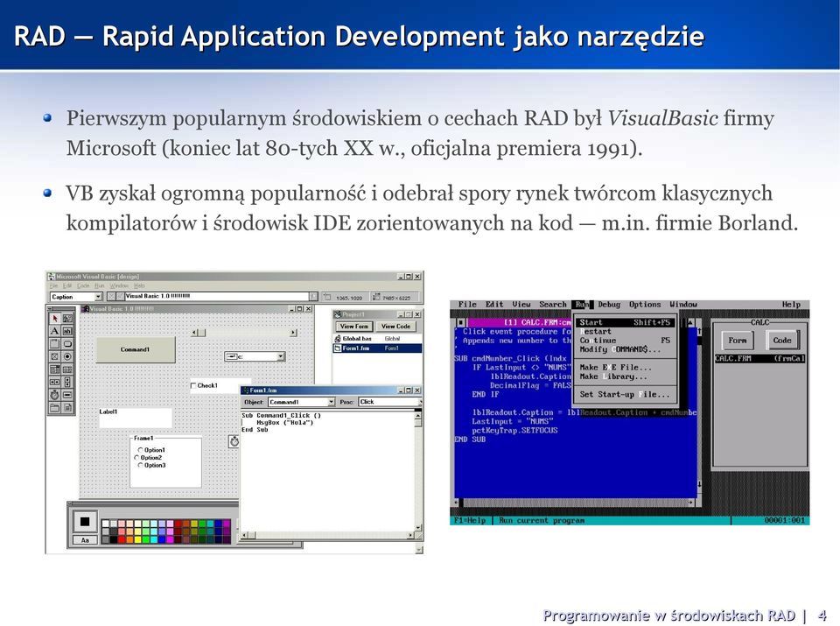Viewport: 840px width, 626px height.
Task: Select the Directory List Box toolbox tool
Action: click(x=54, y=408)
